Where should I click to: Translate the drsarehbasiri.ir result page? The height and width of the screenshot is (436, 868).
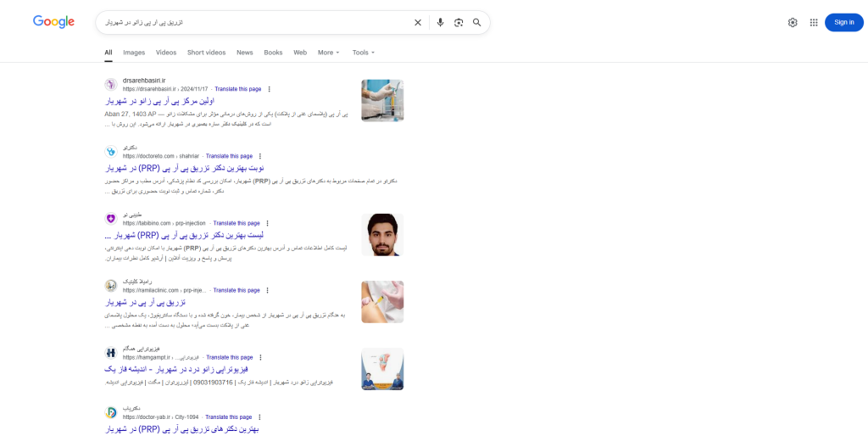pyautogui.click(x=238, y=89)
